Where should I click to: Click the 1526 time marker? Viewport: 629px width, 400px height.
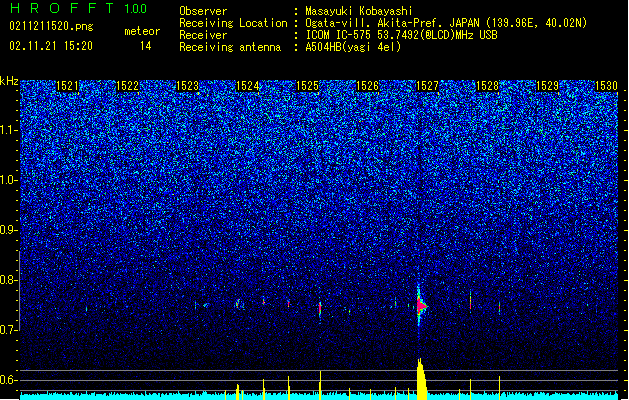click(x=367, y=86)
